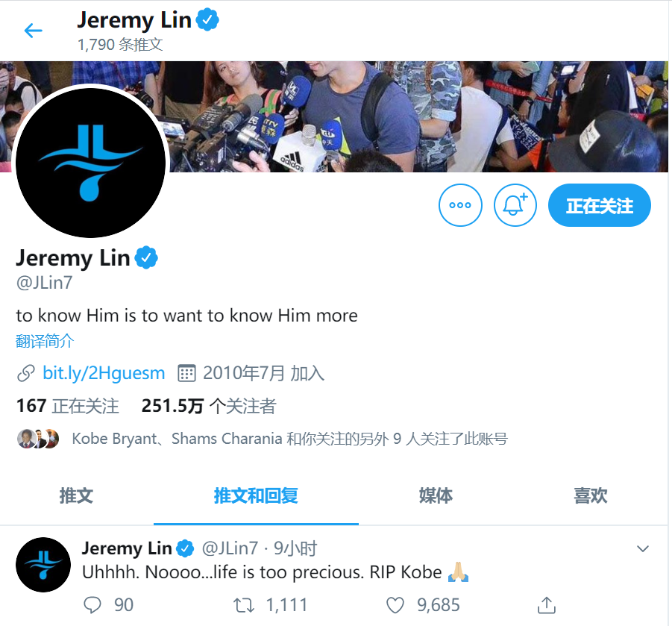Click 翻译简介 to translate bio
Image resolution: width=672 pixels, height=626 pixels.
click(x=45, y=341)
